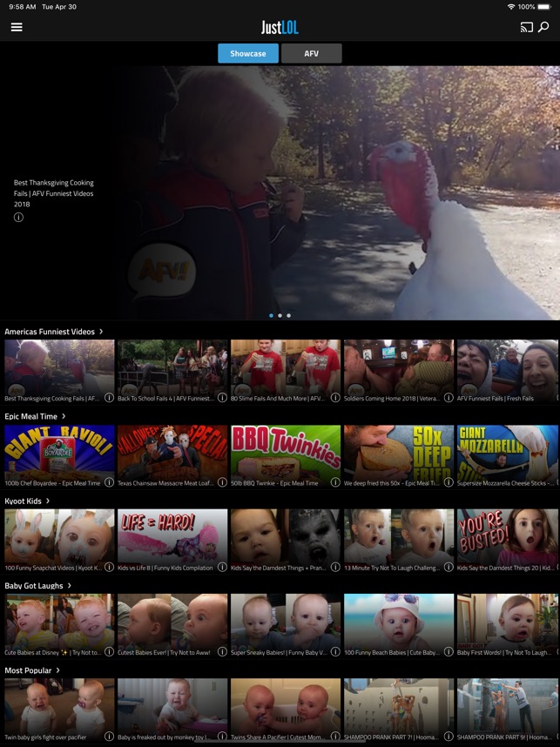Expand the Kyoot Kids category
The image size is (560, 747).
pos(27,501)
